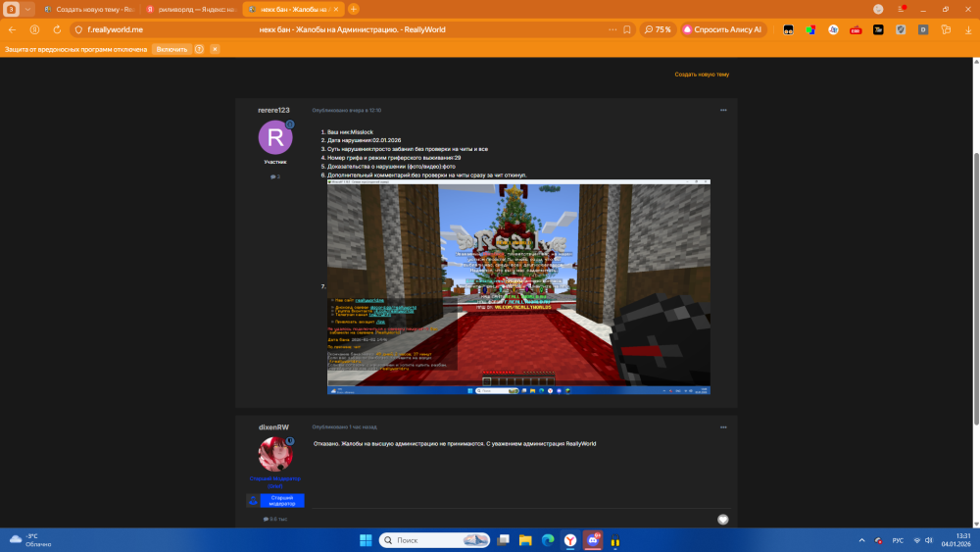
Task: Open File Explorer from the taskbar
Action: coord(525,540)
